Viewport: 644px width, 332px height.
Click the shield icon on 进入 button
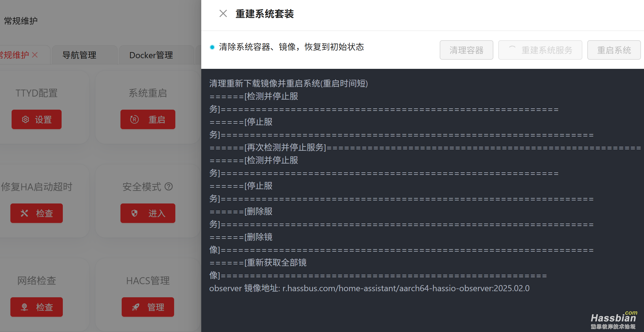(134, 213)
